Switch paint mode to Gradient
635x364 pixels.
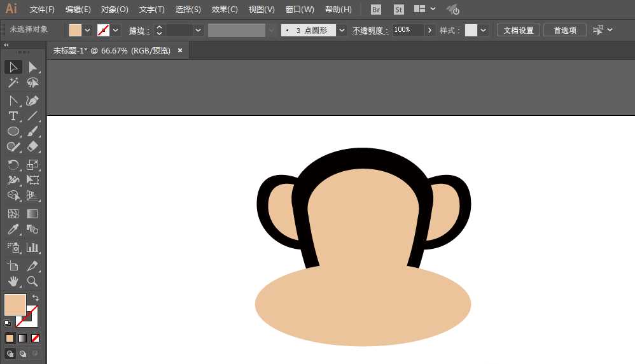coord(22,338)
